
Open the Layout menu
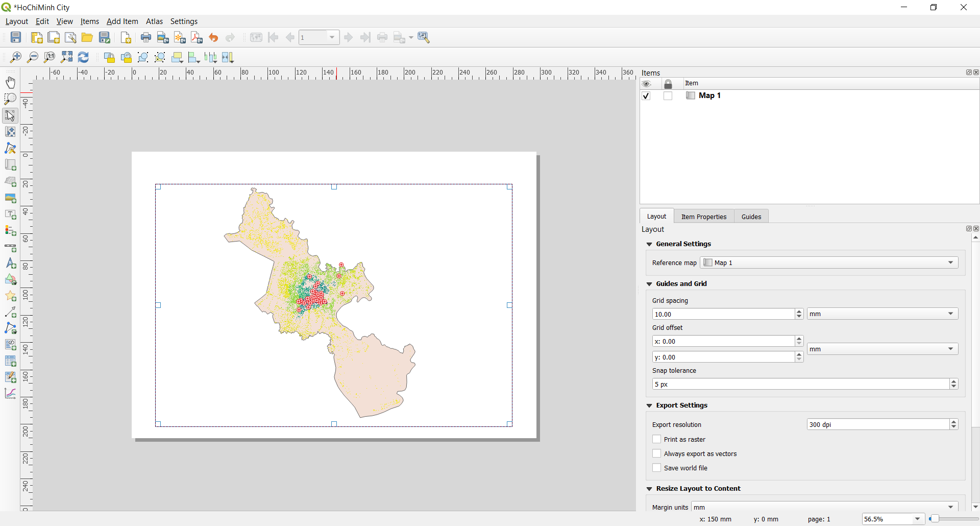click(x=16, y=21)
